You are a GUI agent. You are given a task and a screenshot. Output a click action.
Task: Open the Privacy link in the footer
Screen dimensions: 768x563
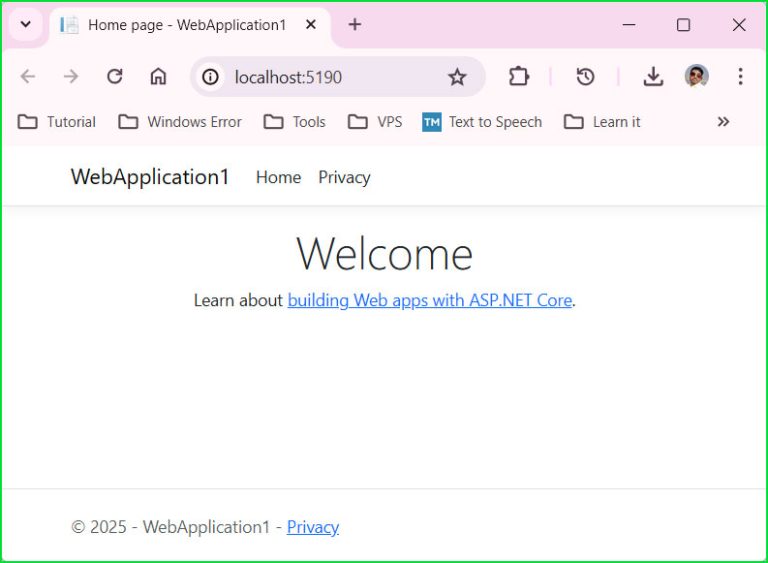[313, 527]
